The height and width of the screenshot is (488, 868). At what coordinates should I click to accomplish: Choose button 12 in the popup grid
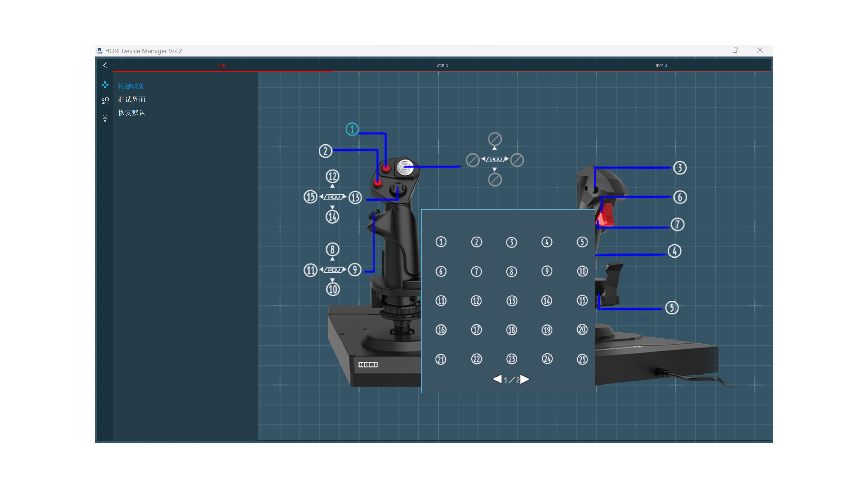[x=476, y=301]
